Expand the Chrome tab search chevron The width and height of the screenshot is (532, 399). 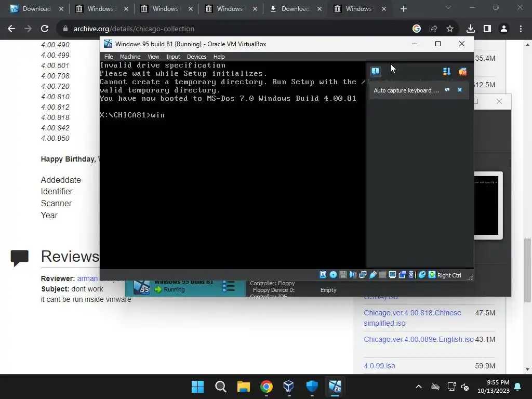coord(448,7)
